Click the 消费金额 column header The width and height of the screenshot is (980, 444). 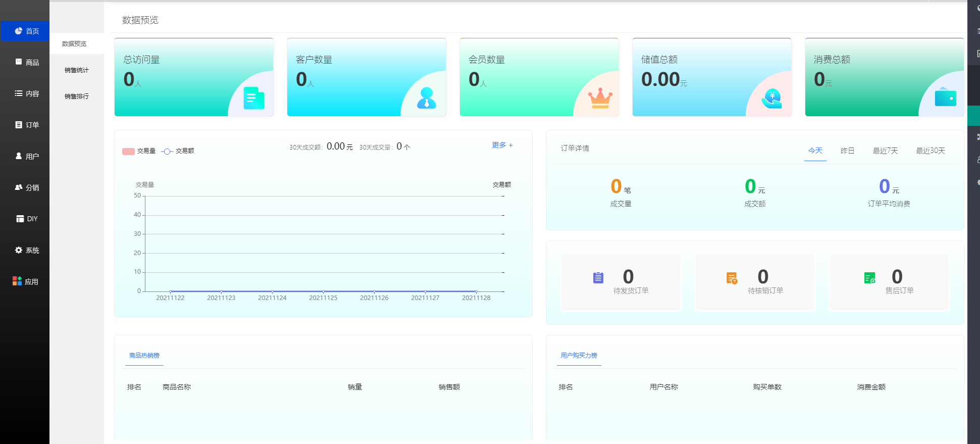click(x=871, y=387)
